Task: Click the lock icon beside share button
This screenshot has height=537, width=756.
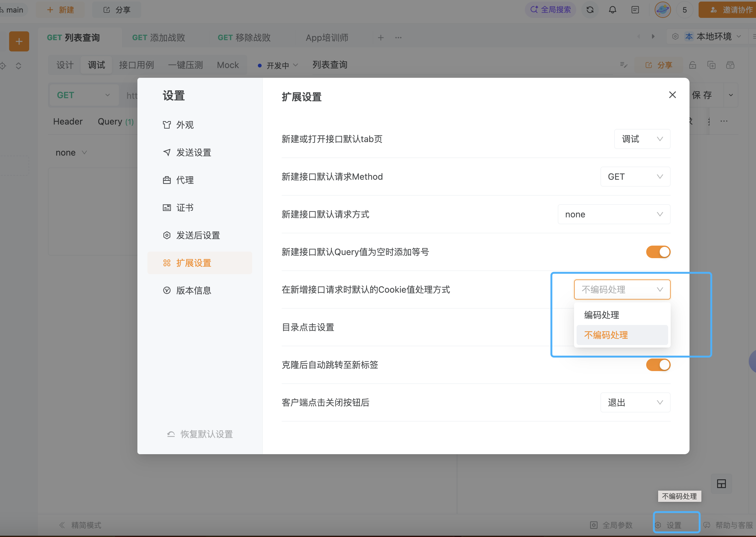Action: tap(693, 65)
